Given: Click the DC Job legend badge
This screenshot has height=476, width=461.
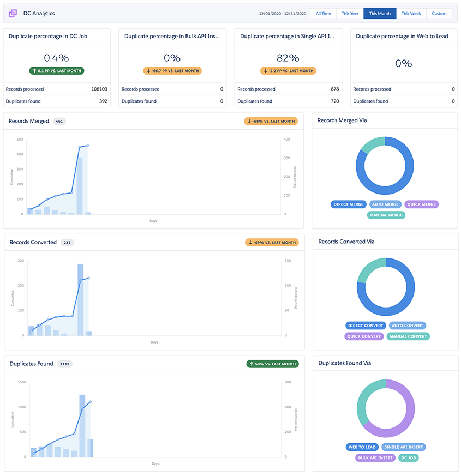Looking at the screenshot, I should tap(408, 457).
